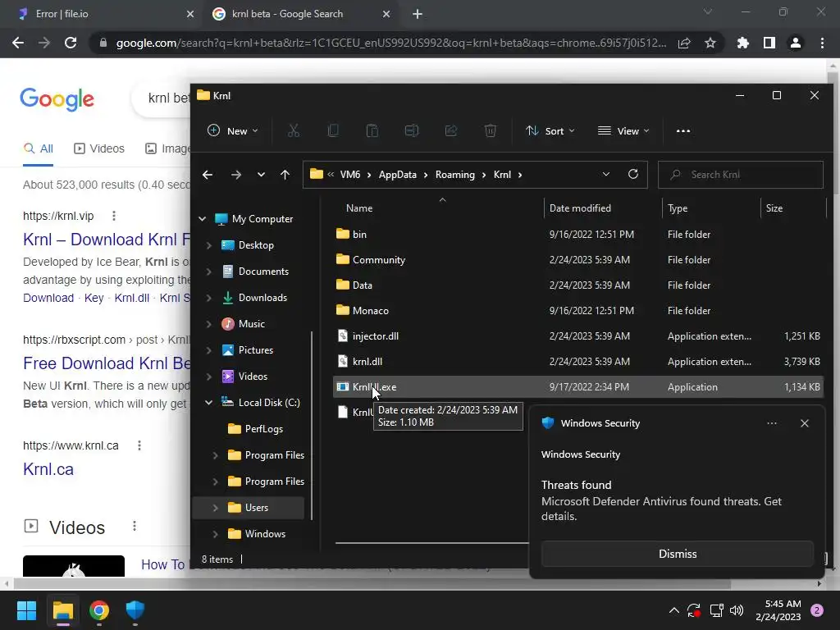Click the Share icon in Explorer toolbar
840x630 pixels.
click(451, 130)
